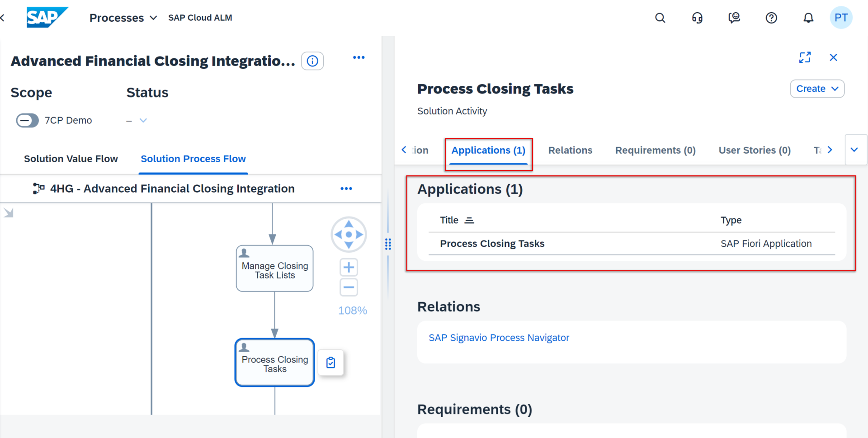Enter full screen mode for details panel
Image resolution: width=868 pixels, height=438 pixels.
pyautogui.click(x=805, y=57)
